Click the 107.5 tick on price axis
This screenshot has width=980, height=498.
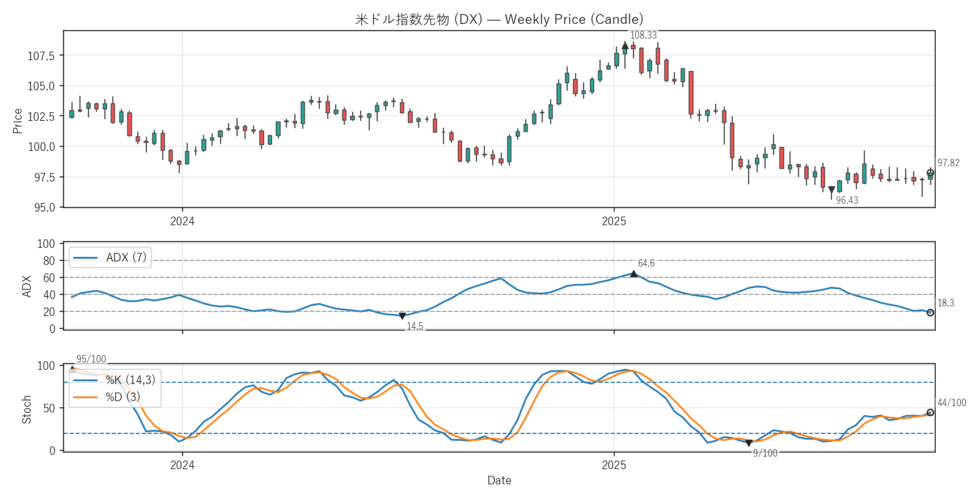tap(41, 56)
